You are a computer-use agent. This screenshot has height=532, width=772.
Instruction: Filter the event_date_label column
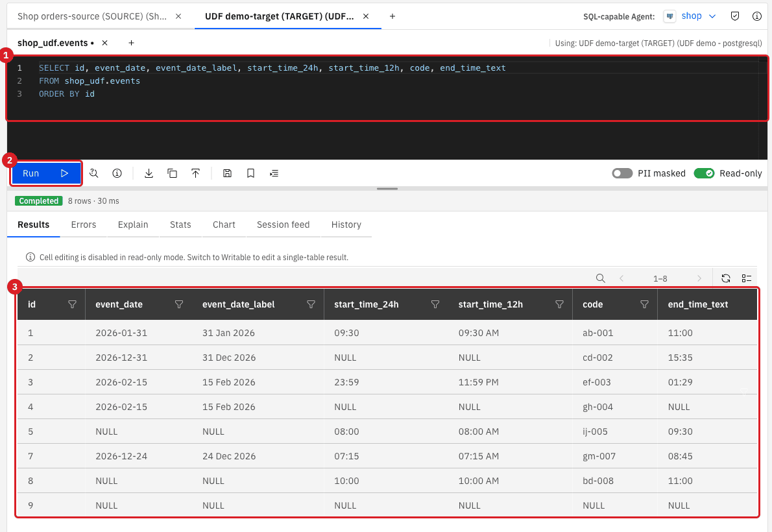tap(311, 304)
